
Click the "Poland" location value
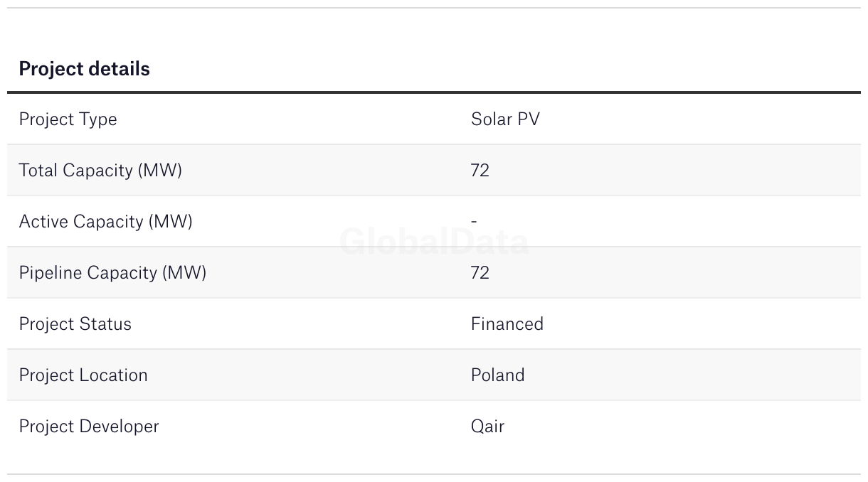[497, 375]
